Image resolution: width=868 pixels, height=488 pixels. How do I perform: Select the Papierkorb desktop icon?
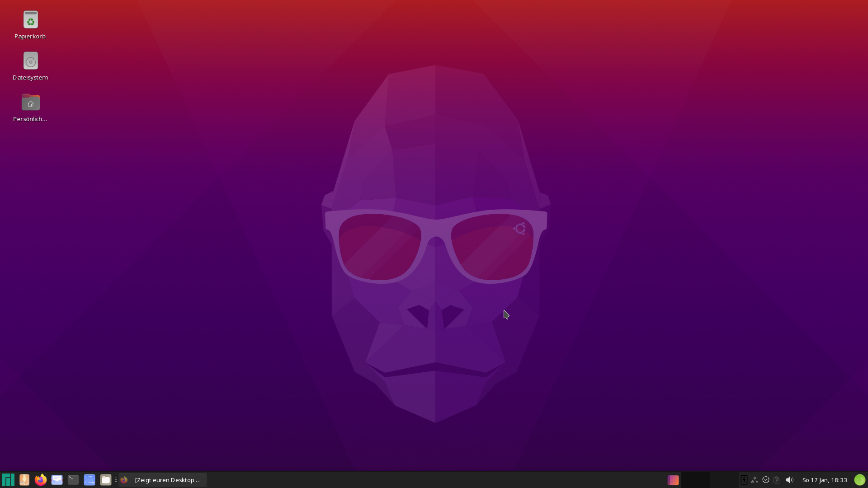[x=30, y=20]
